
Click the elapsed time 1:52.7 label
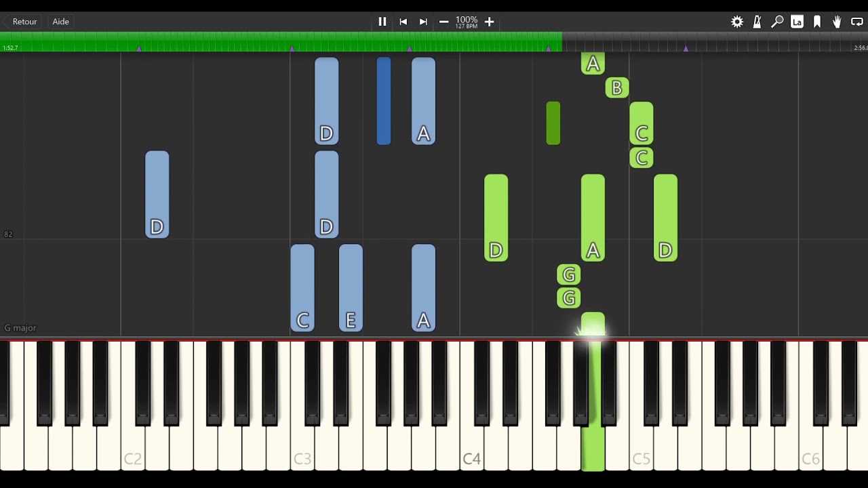tap(10, 48)
